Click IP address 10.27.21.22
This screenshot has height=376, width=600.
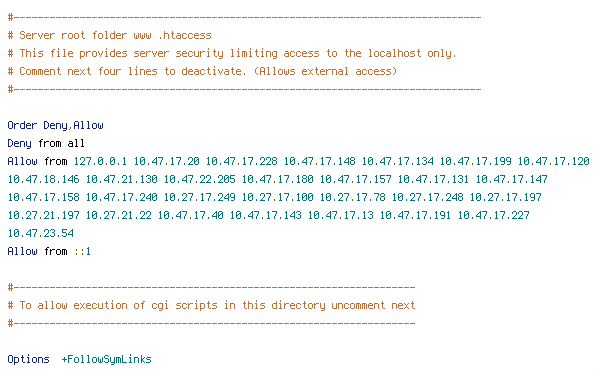click(119, 215)
